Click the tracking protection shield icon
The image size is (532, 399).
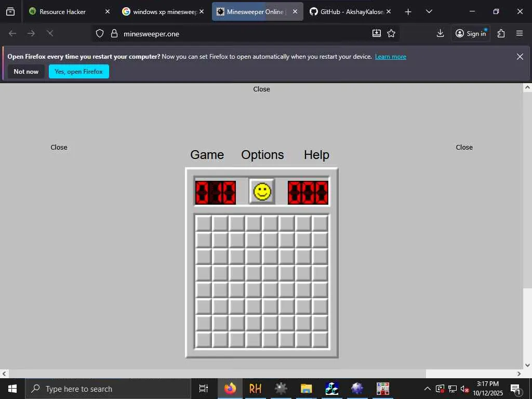click(x=99, y=34)
